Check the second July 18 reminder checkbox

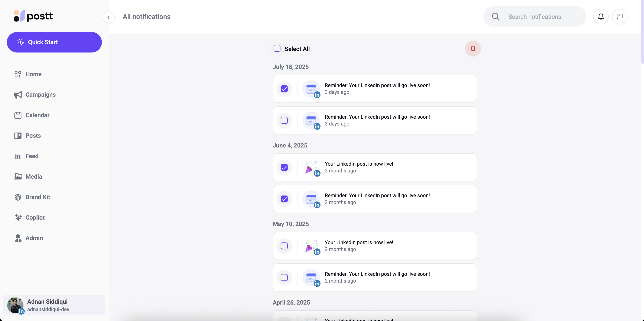coord(284,120)
